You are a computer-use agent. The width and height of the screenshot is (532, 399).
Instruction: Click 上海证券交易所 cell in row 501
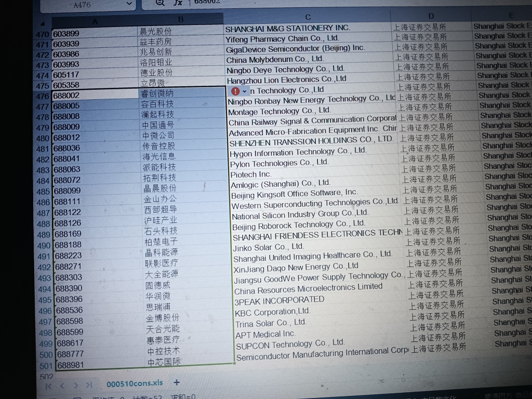coord(450,347)
